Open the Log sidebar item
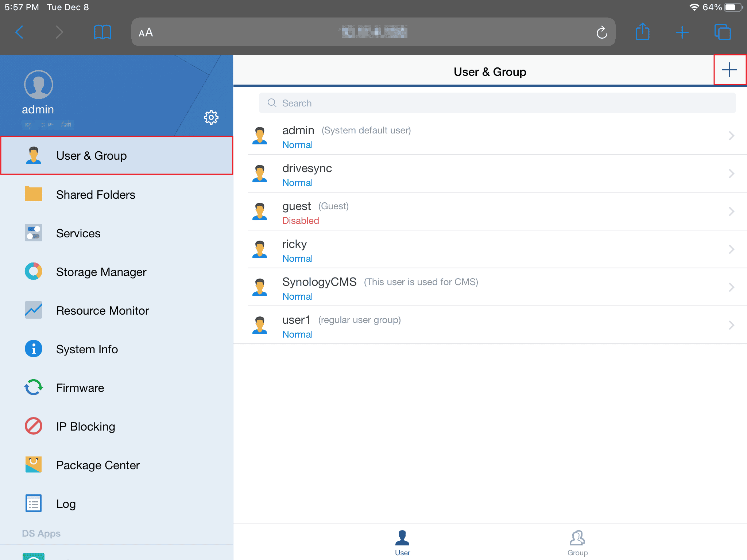The image size is (747, 560). click(x=66, y=504)
